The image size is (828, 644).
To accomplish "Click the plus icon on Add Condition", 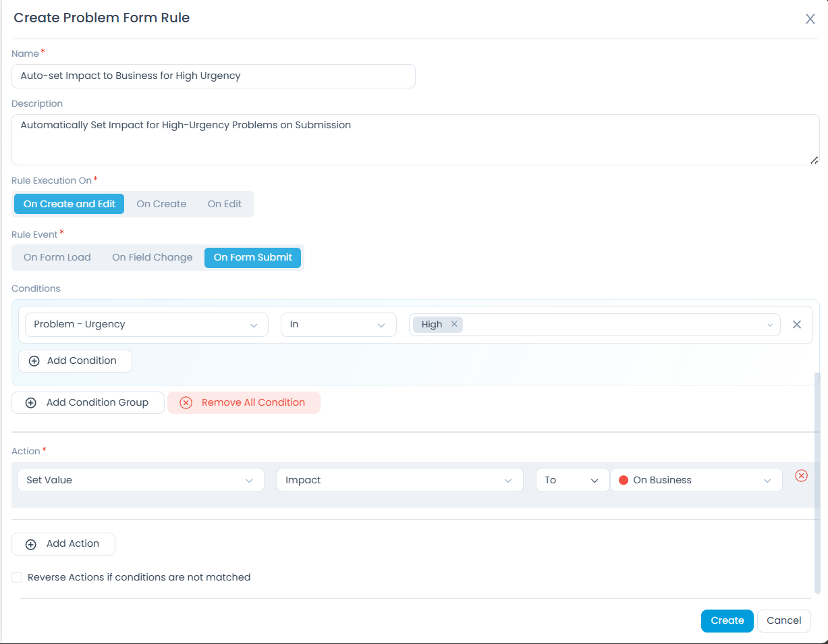I will click(34, 361).
